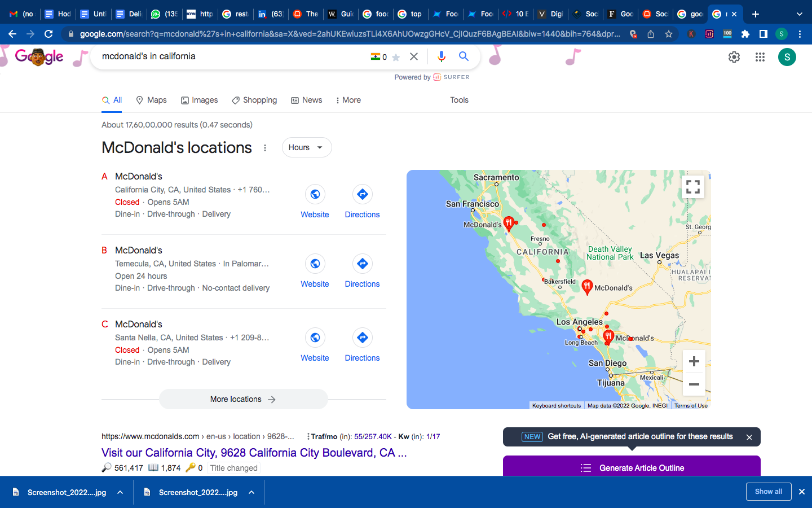Click the 100 extension icon in toolbar
812x508 pixels.
coord(727,34)
